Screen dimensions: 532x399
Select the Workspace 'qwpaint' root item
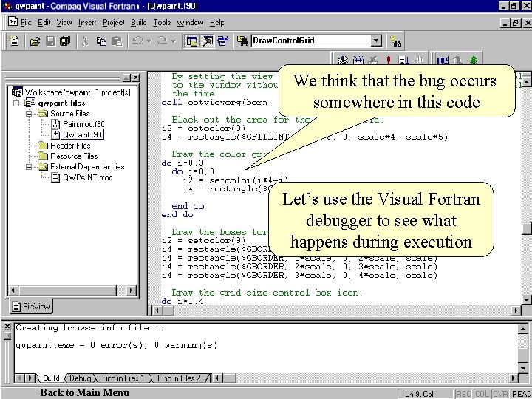click(x=78, y=92)
